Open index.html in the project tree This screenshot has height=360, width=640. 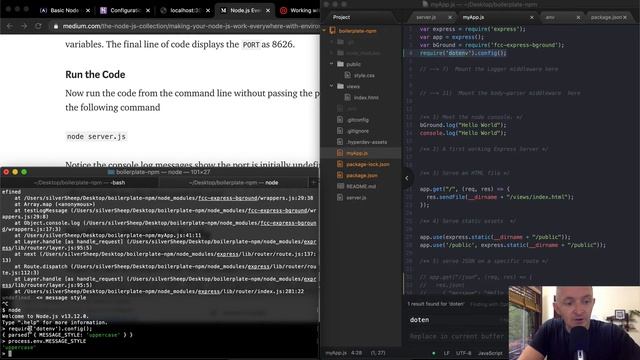tap(366, 98)
